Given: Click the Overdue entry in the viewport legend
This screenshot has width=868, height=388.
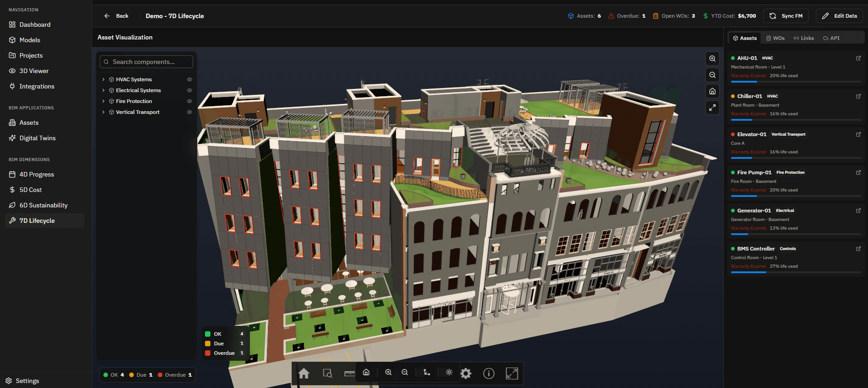Looking at the screenshot, I should coord(224,353).
